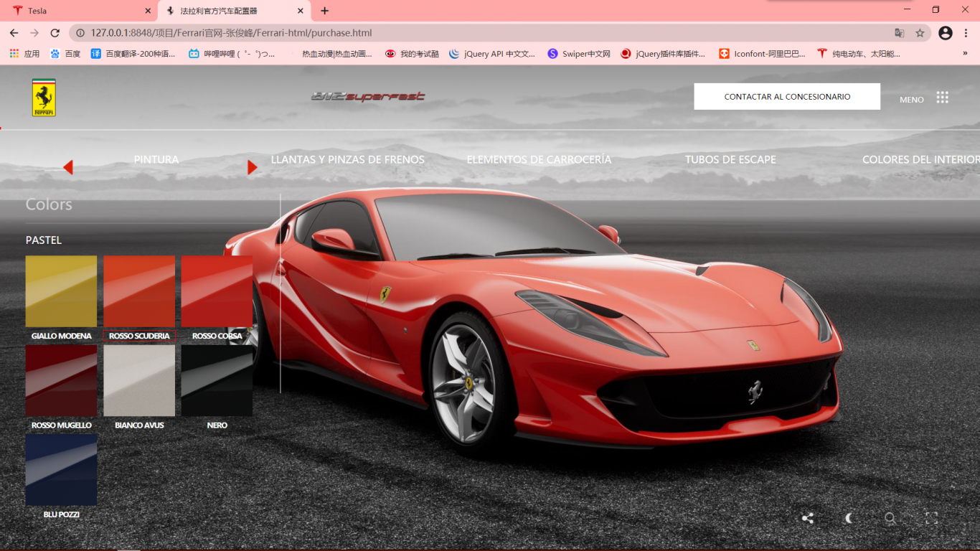
Task: Open a new browser tab
Action: tap(325, 11)
